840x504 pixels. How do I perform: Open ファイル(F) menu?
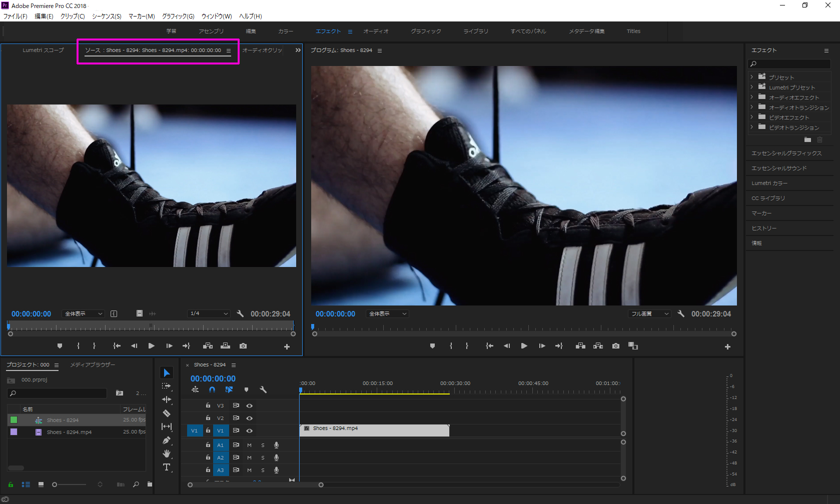[x=16, y=16]
